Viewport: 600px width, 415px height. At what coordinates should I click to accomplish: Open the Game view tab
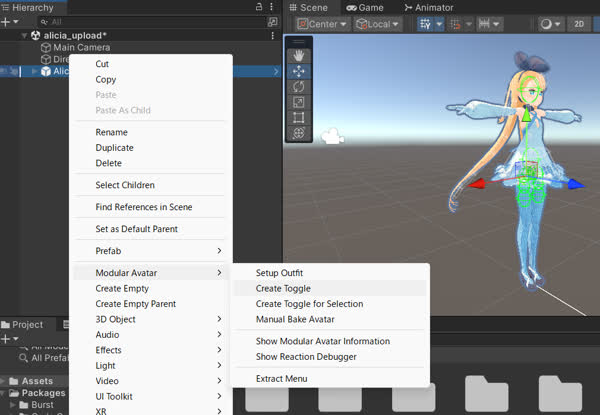[x=364, y=7]
